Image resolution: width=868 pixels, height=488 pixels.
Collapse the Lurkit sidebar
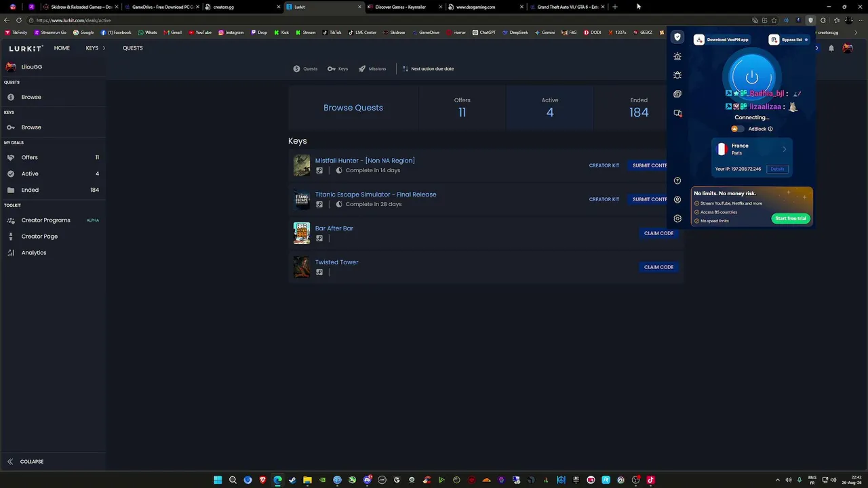coord(26,462)
